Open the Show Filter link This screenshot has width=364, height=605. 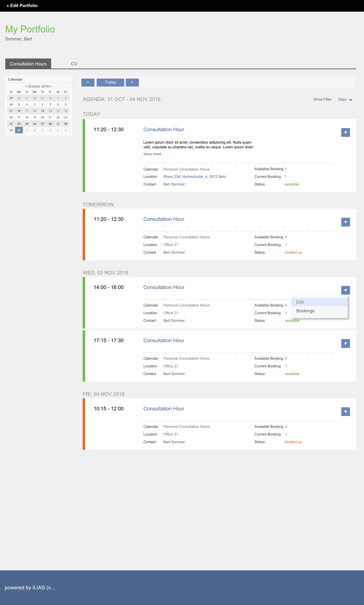click(x=322, y=99)
